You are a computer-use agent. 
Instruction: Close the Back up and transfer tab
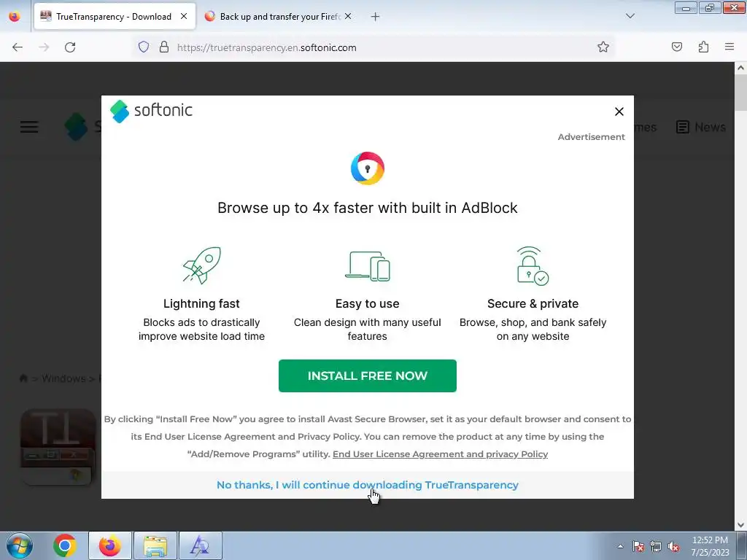pos(348,17)
